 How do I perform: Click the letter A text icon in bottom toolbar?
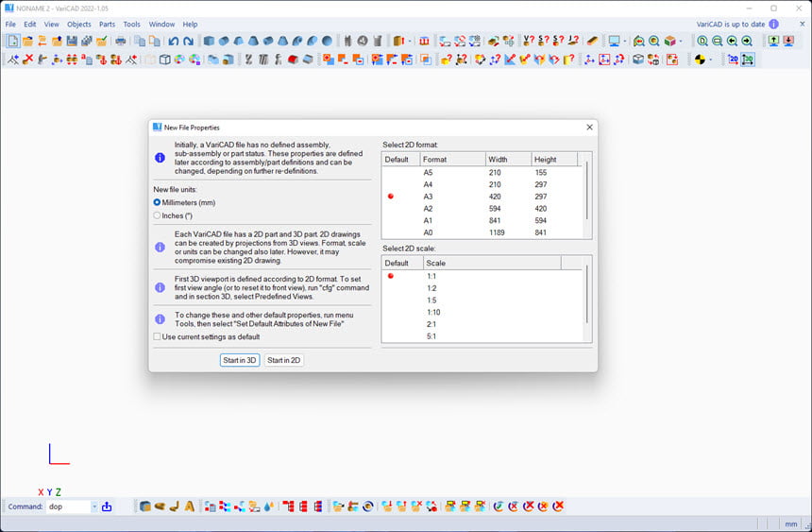(x=190, y=506)
